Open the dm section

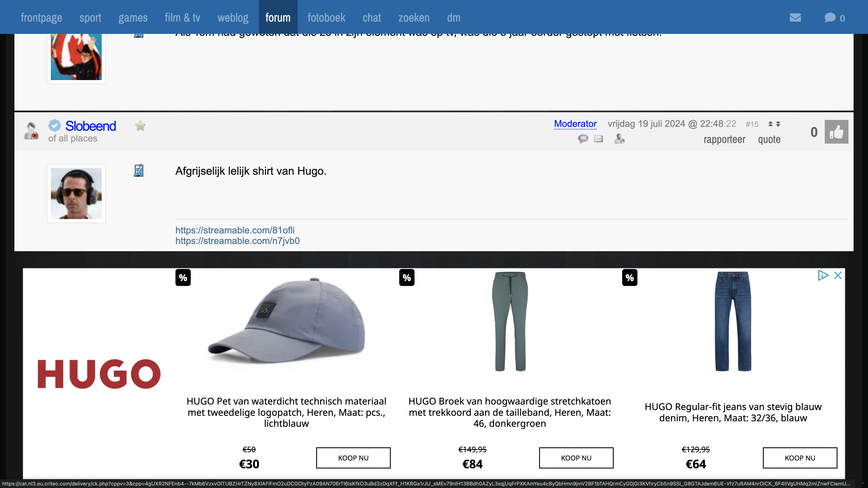coord(453,18)
